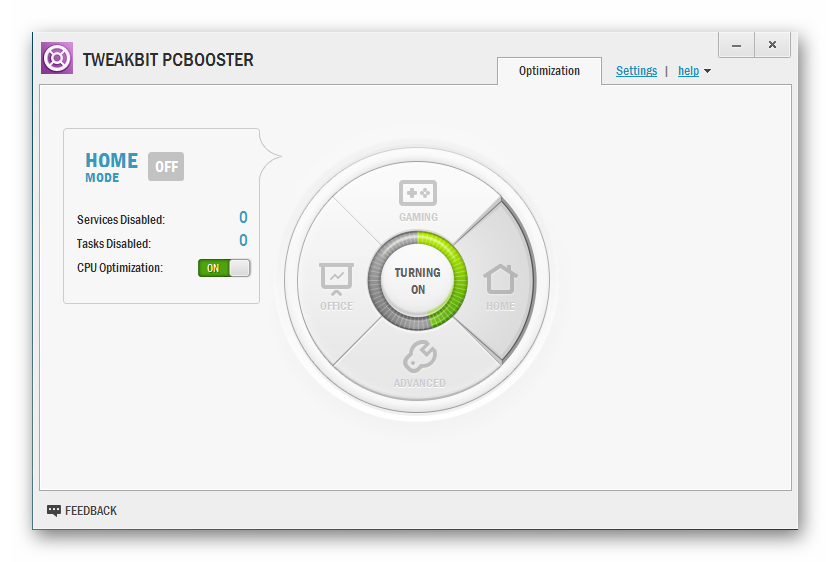Toggle the Home Mode OFF button
The height and width of the screenshot is (562, 830).
click(166, 167)
